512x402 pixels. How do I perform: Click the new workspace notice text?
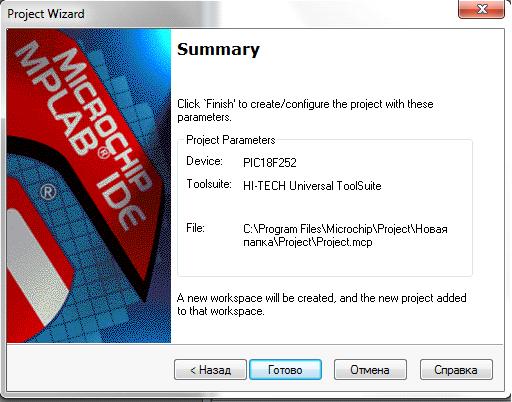coord(322,304)
